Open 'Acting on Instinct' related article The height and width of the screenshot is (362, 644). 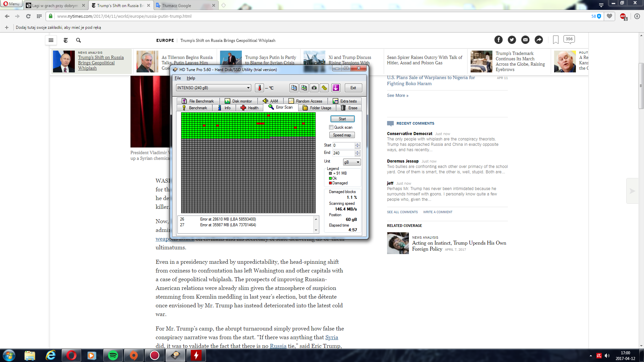pos(459,246)
